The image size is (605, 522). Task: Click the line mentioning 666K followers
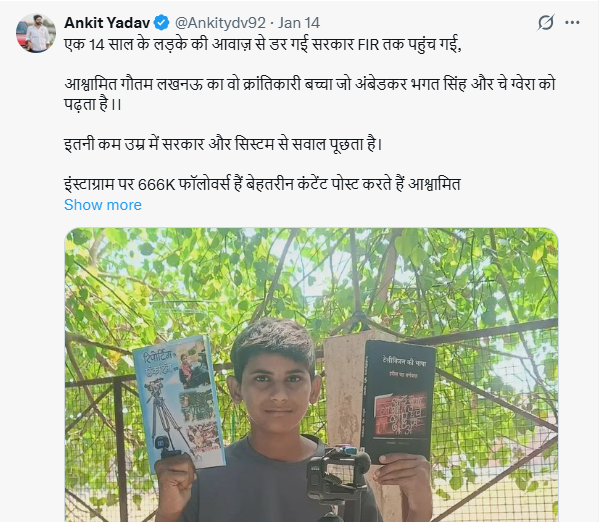click(262, 184)
